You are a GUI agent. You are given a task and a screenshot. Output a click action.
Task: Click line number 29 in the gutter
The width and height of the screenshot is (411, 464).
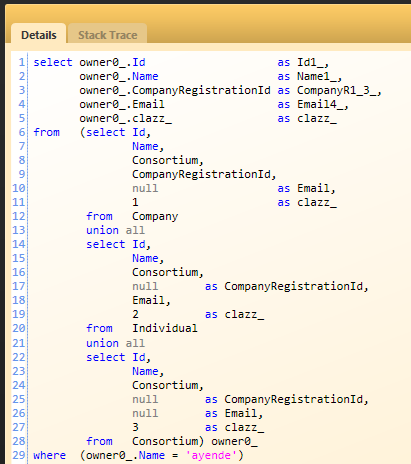point(19,455)
